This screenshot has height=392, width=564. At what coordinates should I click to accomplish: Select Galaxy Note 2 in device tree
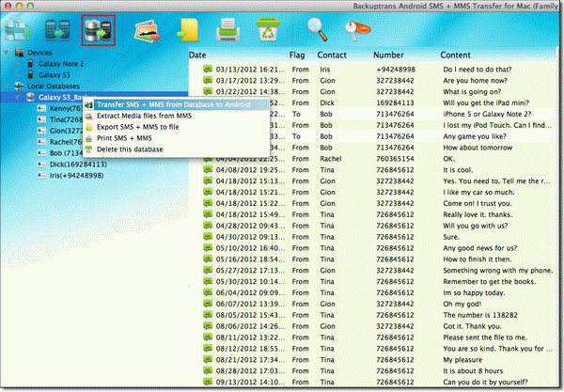(61, 64)
